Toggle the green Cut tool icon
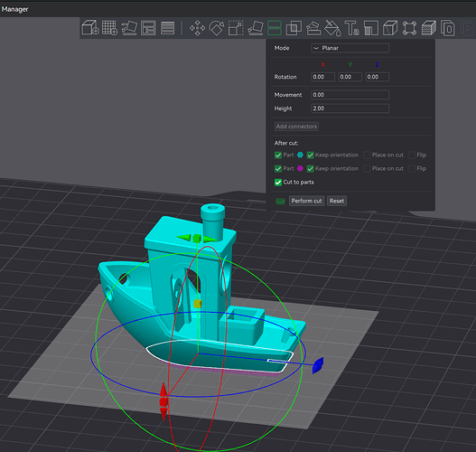This screenshot has width=476, height=452. [x=275, y=28]
